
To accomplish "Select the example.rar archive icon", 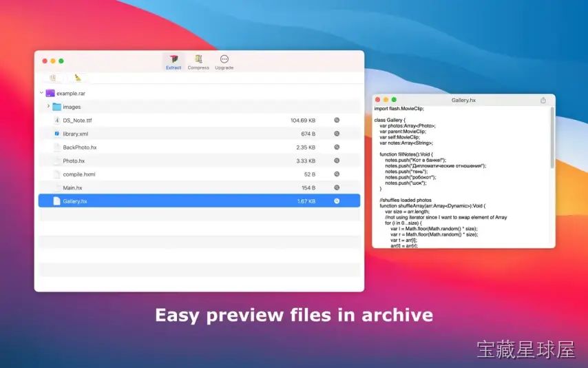I will [x=50, y=93].
